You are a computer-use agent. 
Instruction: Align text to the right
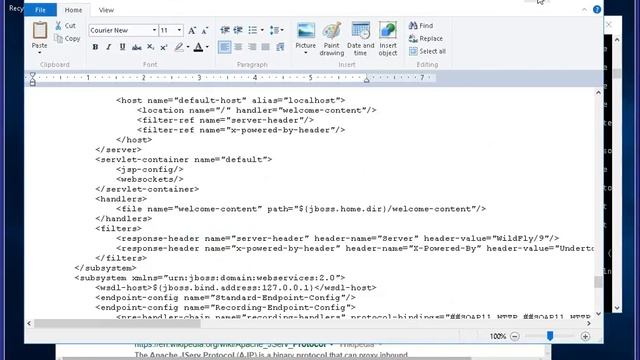[x=252, y=47]
